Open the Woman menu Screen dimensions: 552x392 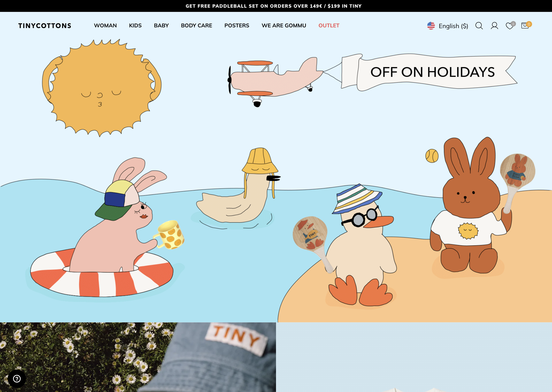(105, 26)
